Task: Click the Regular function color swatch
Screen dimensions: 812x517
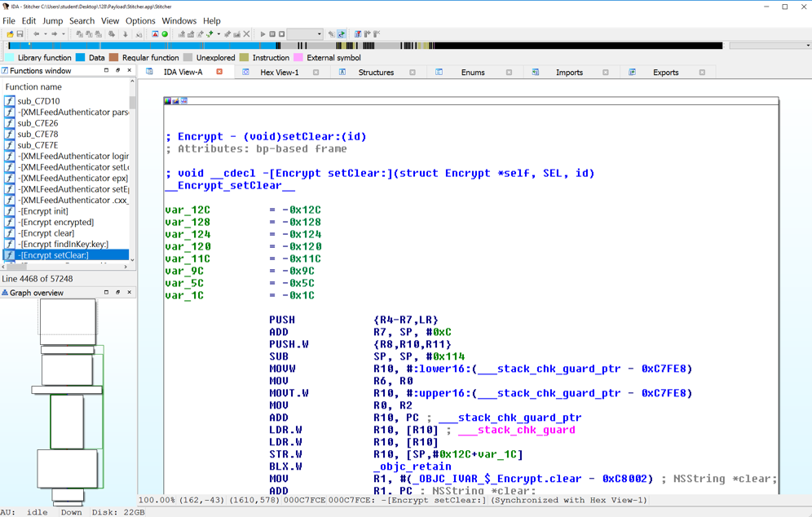Action: pos(114,58)
